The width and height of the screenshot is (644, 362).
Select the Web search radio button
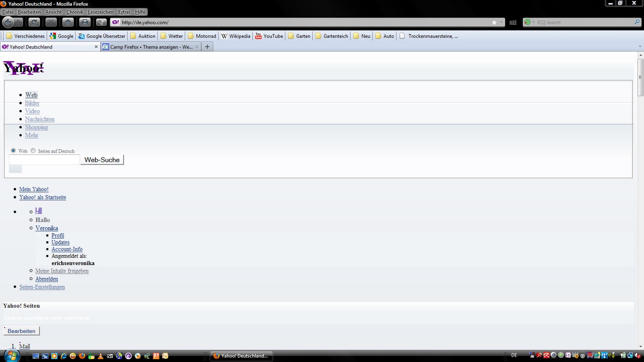13,150
